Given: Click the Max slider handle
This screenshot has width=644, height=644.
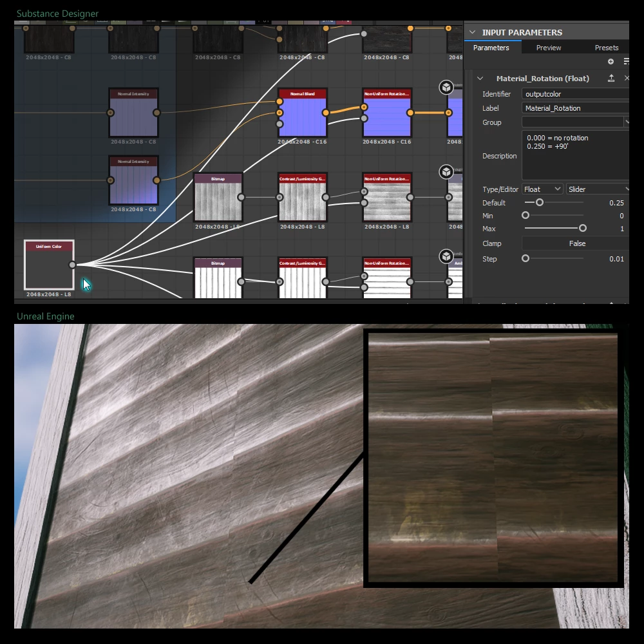Looking at the screenshot, I should 582,228.
